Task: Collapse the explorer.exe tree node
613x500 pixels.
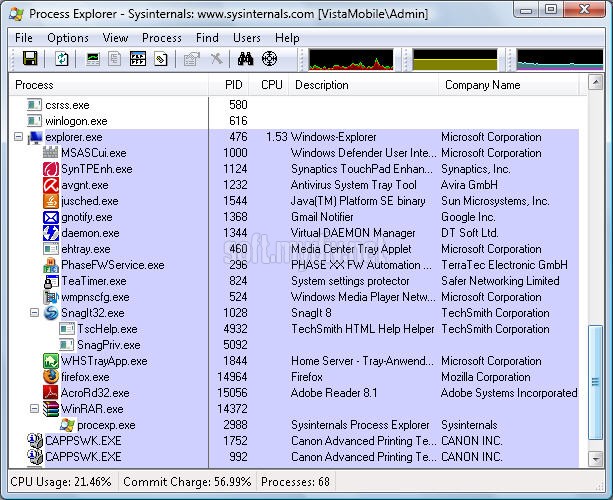Action: pos(18,137)
